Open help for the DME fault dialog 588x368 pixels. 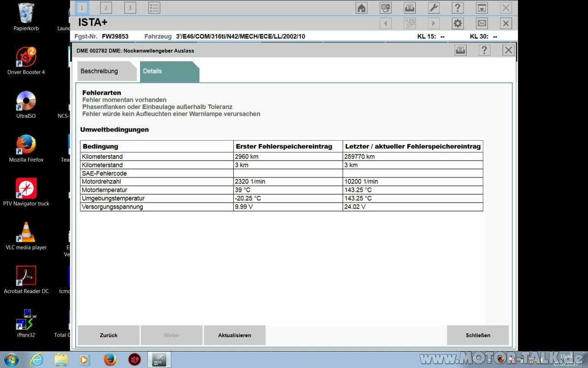484,50
